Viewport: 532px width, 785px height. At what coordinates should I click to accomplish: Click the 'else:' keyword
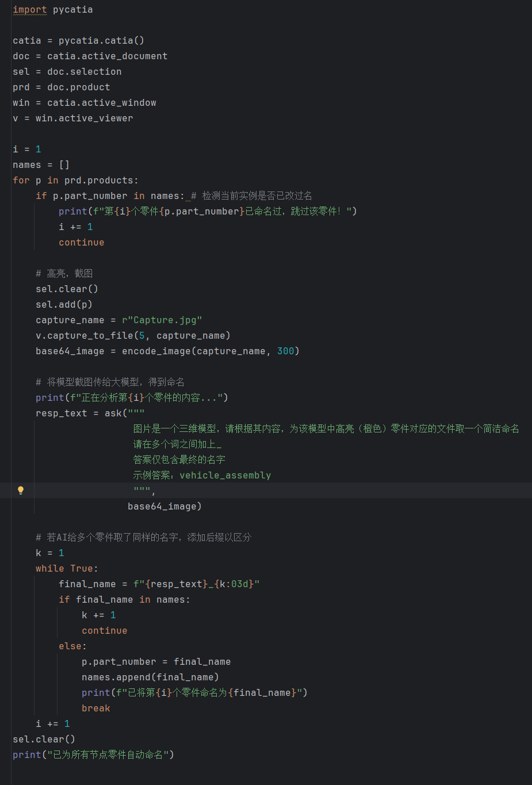pos(72,646)
